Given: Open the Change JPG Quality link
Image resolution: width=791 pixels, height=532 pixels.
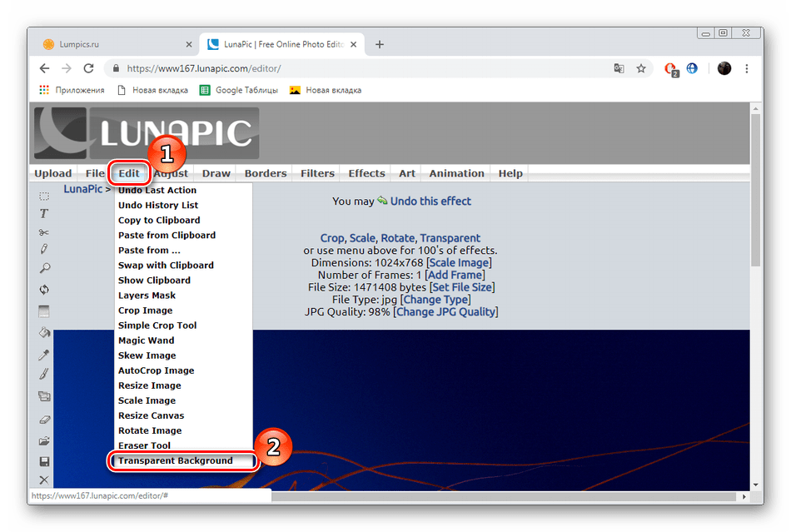Looking at the screenshot, I should [446, 312].
